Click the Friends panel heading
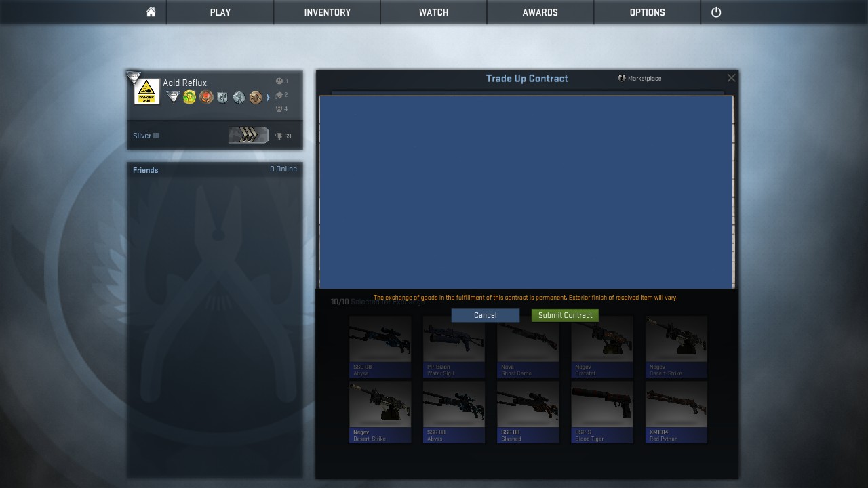 tap(146, 170)
